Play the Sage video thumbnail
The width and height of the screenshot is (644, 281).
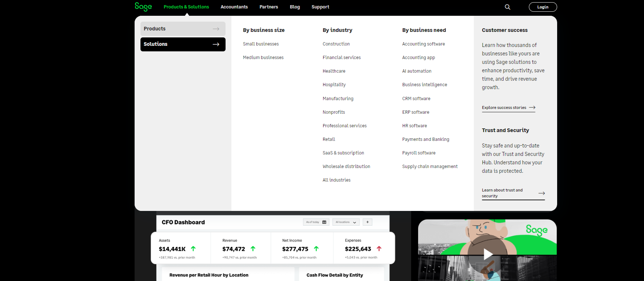(x=487, y=254)
